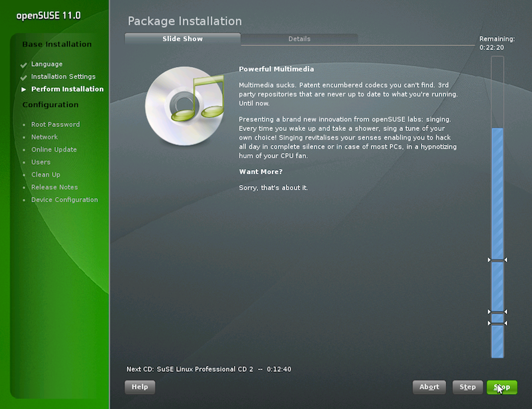This screenshot has height=409, width=532.
Task: Select Network configuration step
Action: (45, 137)
